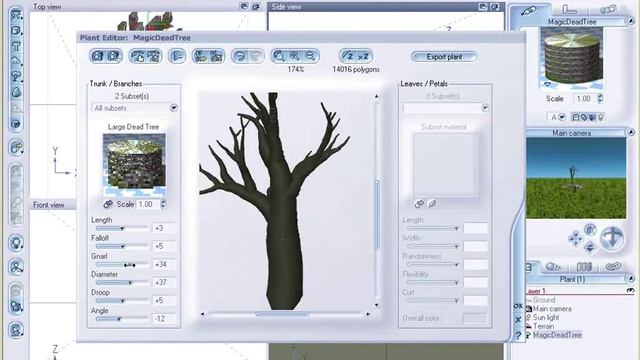640x360 pixels.
Task: Click the preview vertical scrollbar up arrow
Action: (376, 96)
